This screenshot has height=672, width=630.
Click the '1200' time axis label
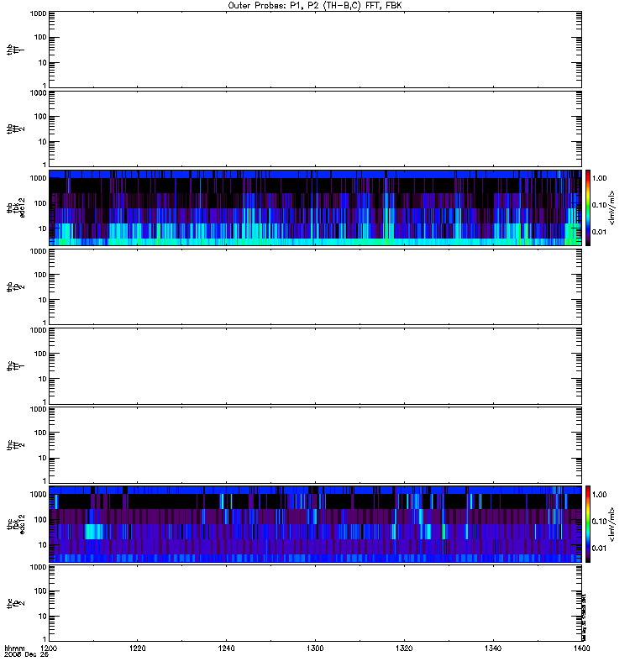click(49, 648)
